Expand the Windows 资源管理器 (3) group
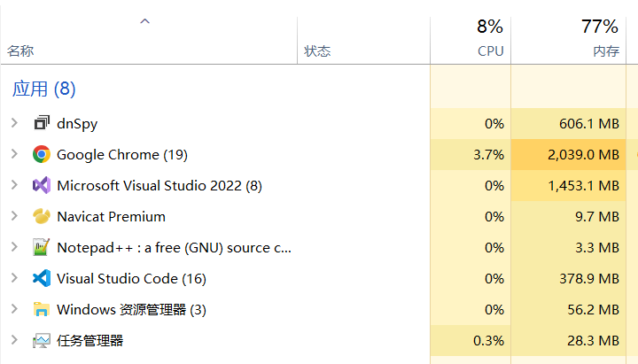This screenshot has width=638, height=364. coord(14,309)
